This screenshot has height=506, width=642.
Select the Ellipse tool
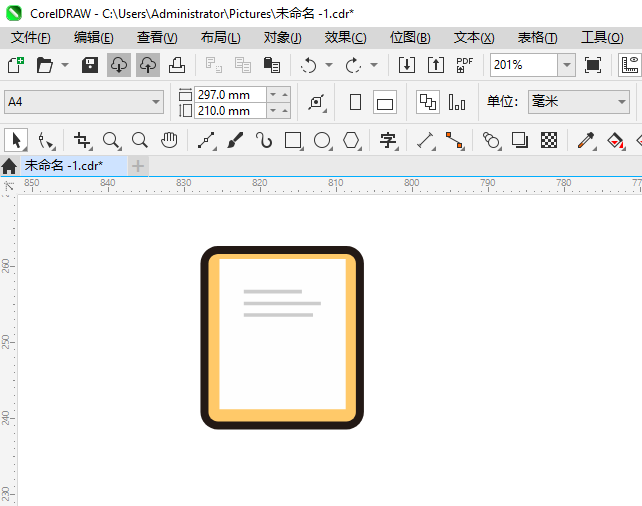click(323, 140)
